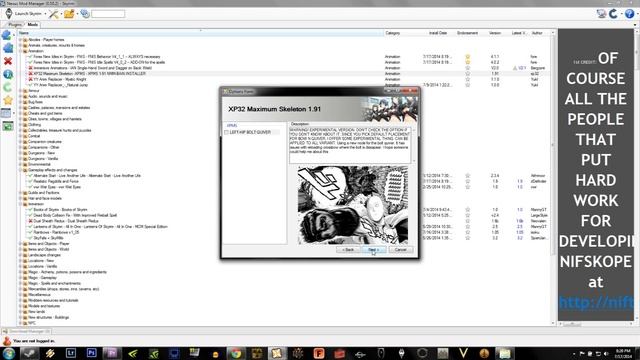The height and width of the screenshot is (360, 640).
Task: Open Lightroom from the taskbar
Action: pos(71,353)
